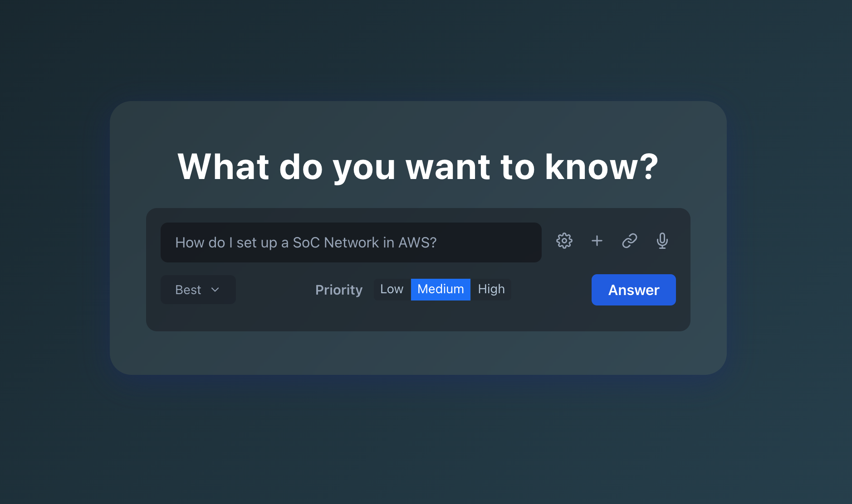Click the 'What do you want to know?' heading
The height and width of the screenshot is (504, 852).
click(417, 166)
